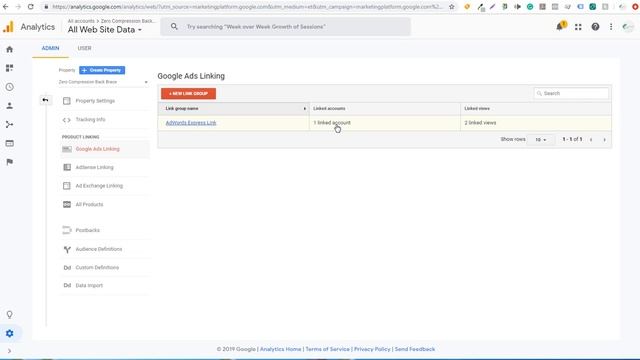Open Postbacks
The image size is (640, 360).
click(x=87, y=230)
